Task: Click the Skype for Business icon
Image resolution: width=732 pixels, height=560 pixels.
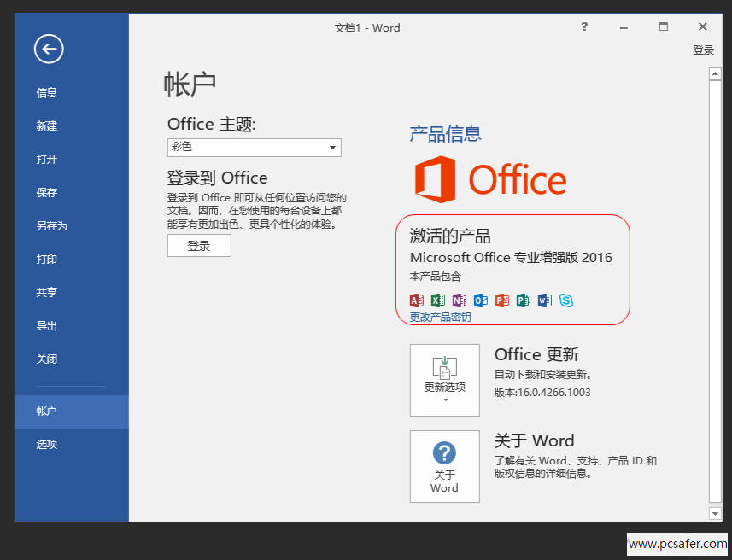Action: click(565, 300)
